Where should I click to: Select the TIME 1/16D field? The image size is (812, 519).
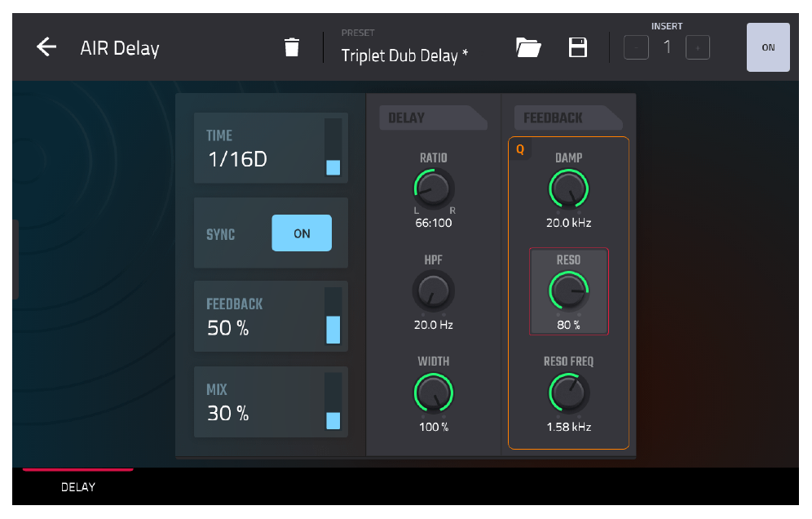[271, 149]
